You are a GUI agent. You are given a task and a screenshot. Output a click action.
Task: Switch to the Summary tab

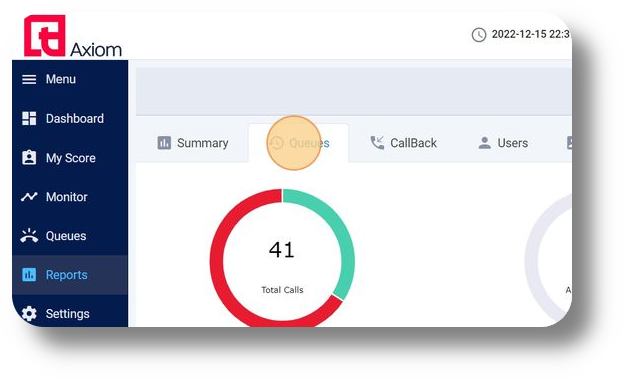(193, 143)
